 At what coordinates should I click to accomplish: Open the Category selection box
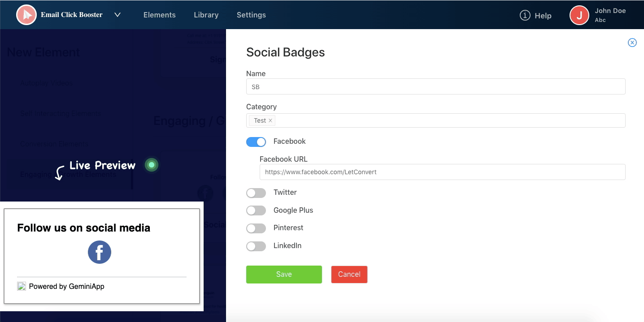[x=448, y=120]
